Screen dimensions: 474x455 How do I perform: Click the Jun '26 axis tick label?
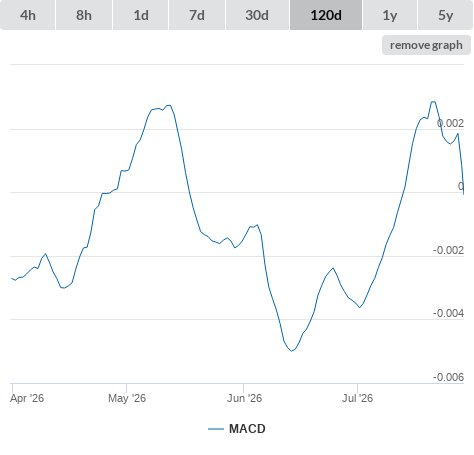pos(244,398)
